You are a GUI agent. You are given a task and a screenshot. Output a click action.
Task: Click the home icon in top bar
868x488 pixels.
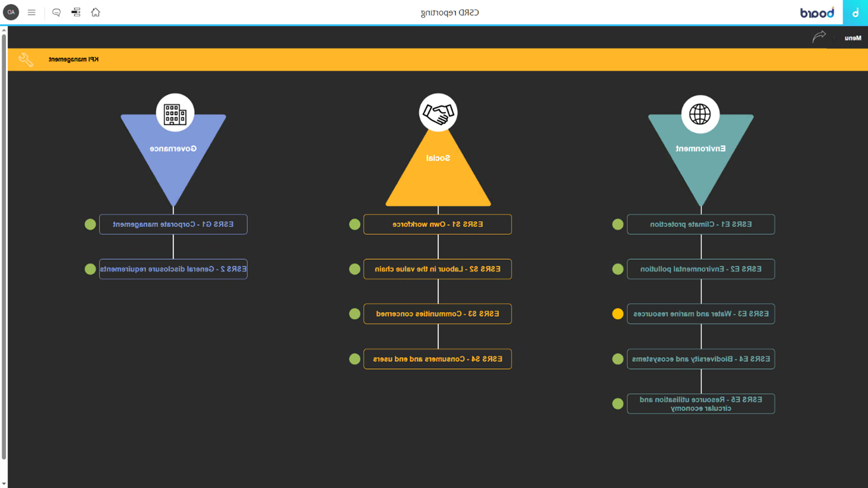(x=95, y=13)
